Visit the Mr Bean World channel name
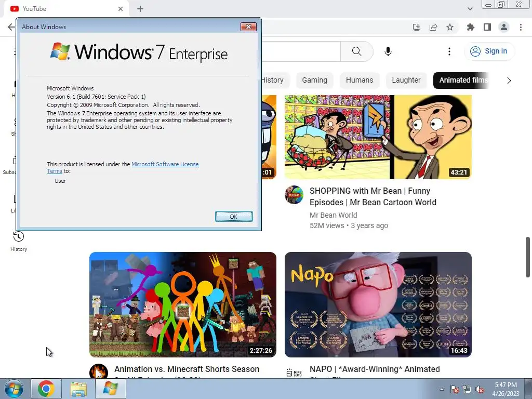532x399 pixels. (333, 215)
